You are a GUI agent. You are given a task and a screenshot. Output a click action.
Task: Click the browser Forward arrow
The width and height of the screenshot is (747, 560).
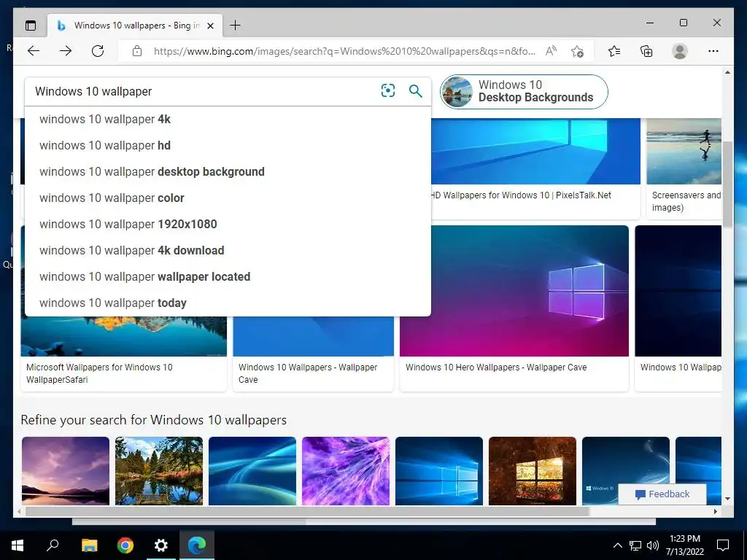pyautogui.click(x=66, y=51)
